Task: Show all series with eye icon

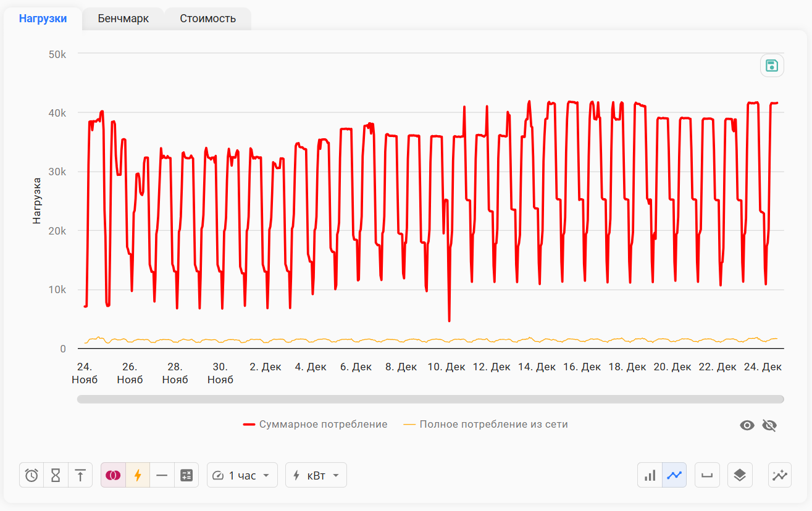Action: tap(747, 425)
